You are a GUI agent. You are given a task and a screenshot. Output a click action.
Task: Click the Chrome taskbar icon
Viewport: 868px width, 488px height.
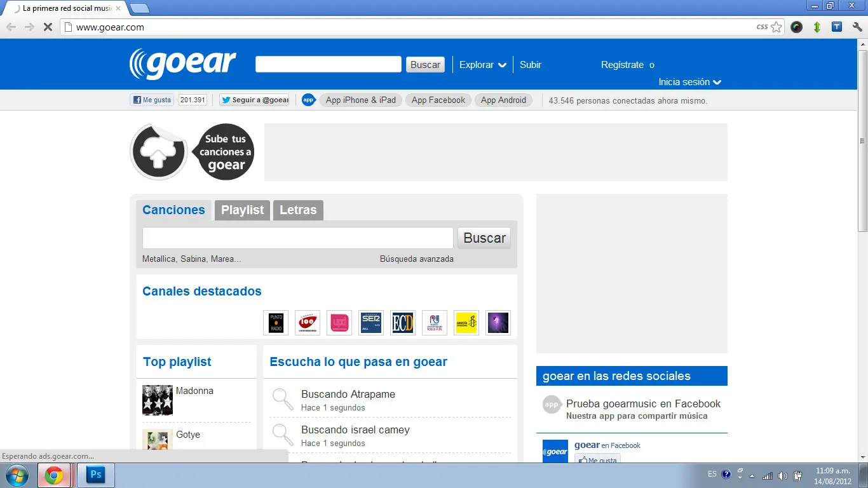click(x=54, y=475)
